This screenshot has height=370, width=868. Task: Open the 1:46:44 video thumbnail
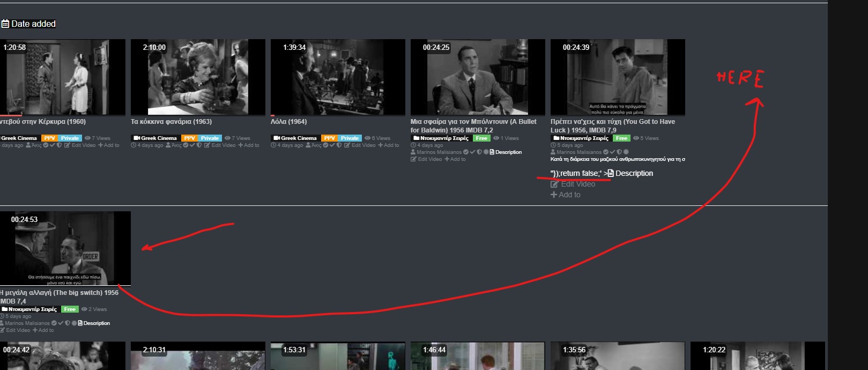tap(478, 356)
